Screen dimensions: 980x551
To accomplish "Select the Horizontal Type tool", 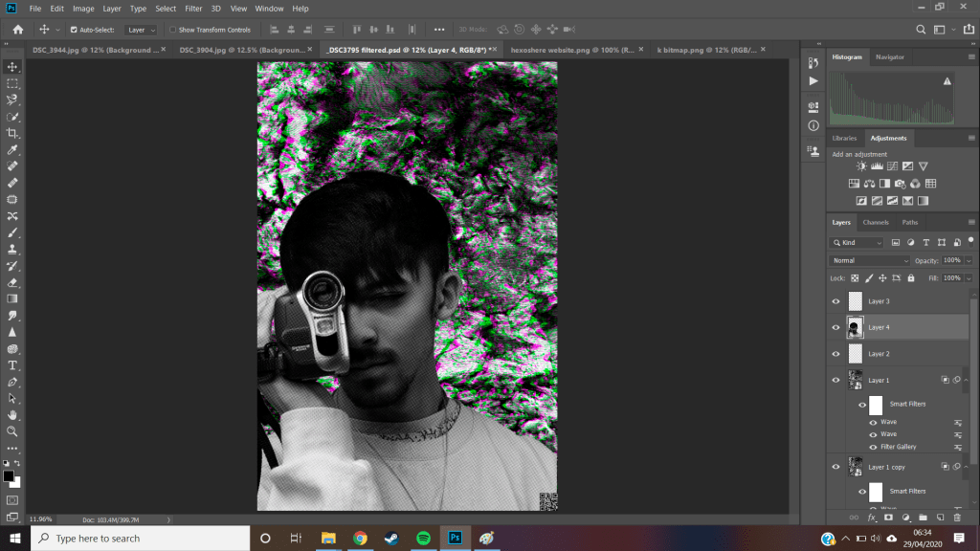I will click(12, 365).
